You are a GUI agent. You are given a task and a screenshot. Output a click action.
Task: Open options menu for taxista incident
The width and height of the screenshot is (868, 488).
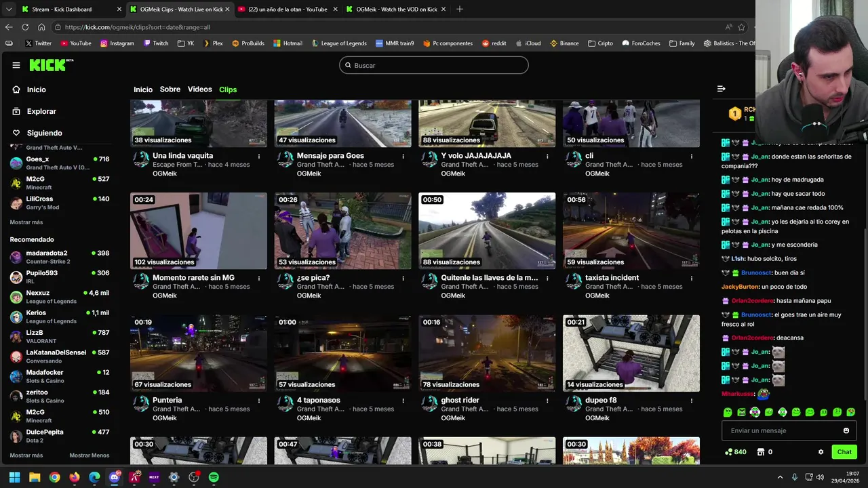(x=692, y=278)
